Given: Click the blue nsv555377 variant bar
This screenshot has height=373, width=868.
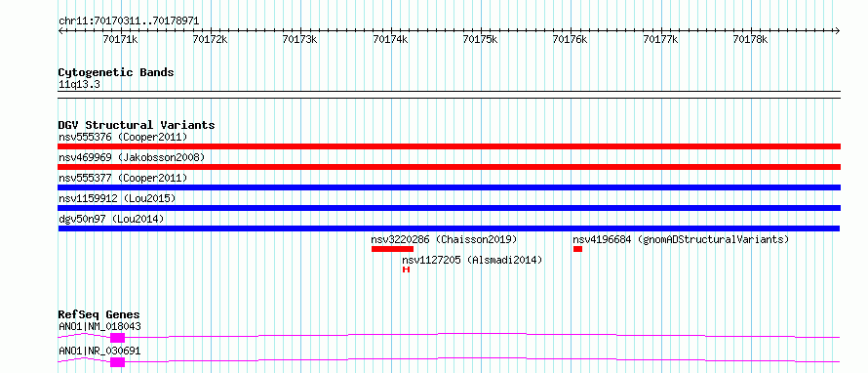Looking at the screenshot, I should coord(449,187).
